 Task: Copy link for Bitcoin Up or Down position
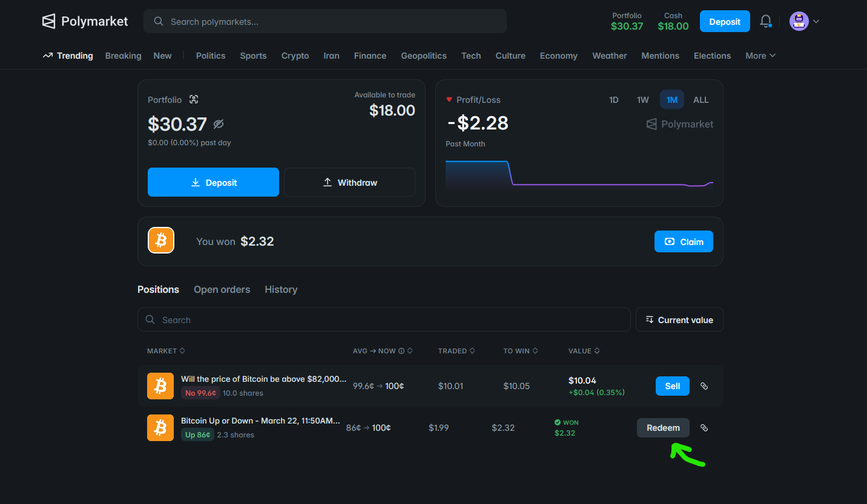coord(704,428)
